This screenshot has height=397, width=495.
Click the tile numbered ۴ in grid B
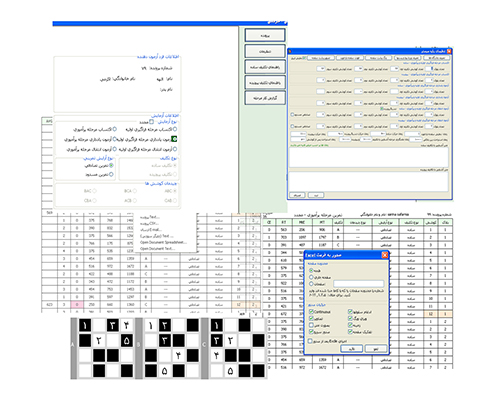[178, 356]
